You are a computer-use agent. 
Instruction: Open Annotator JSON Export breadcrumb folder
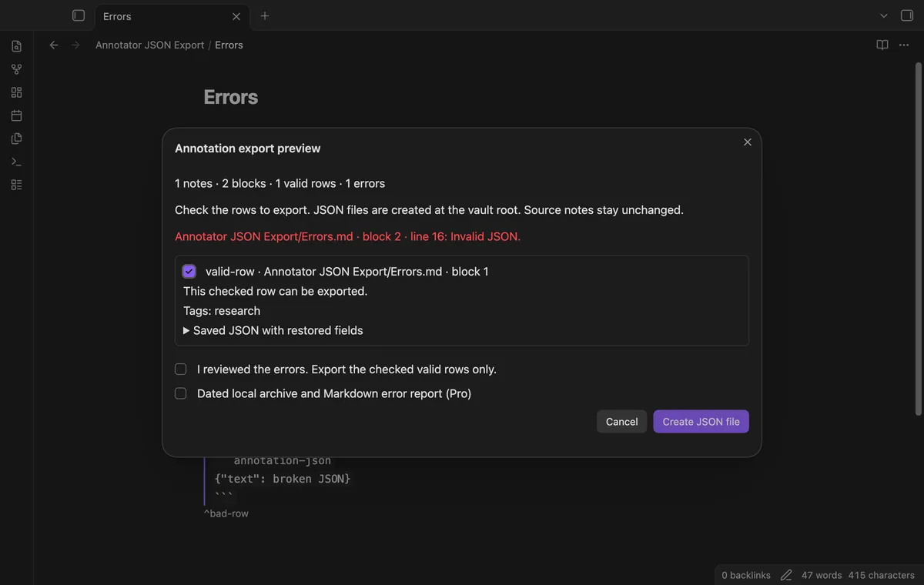point(149,45)
